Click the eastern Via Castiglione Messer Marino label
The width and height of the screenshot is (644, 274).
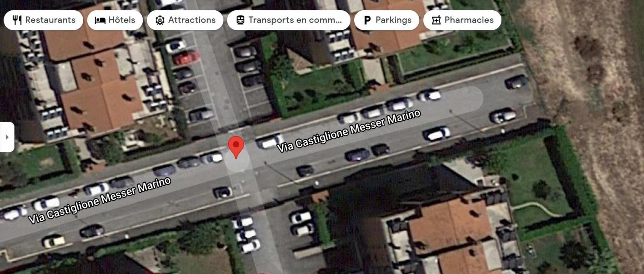tap(349, 131)
